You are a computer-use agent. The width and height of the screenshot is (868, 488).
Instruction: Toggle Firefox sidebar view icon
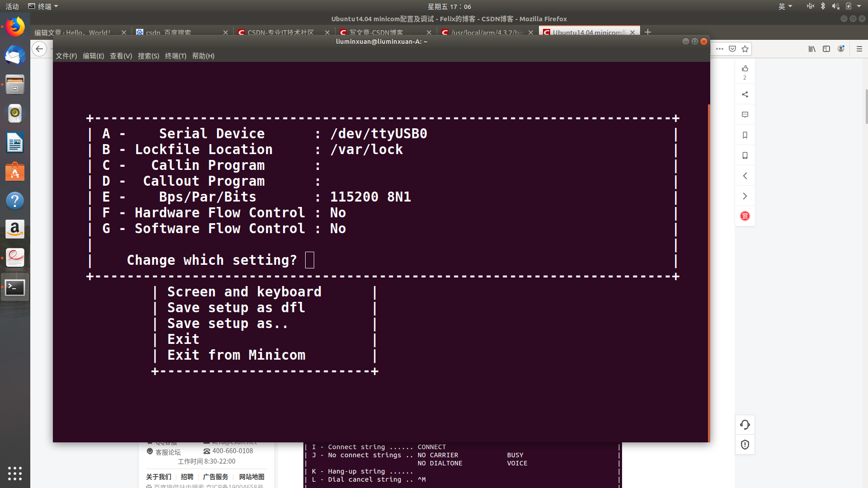[x=826, y=49]
